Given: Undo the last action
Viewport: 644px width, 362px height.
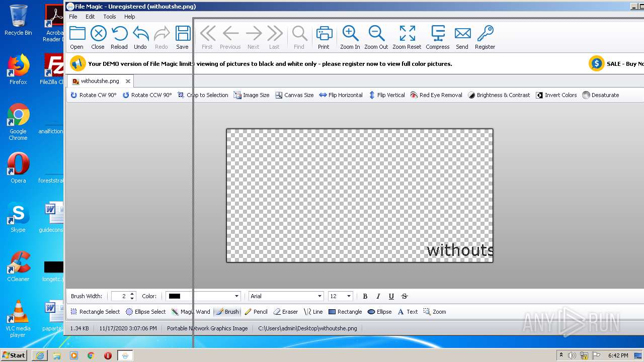Looking at the screenshot, I should tap(140, 38).
